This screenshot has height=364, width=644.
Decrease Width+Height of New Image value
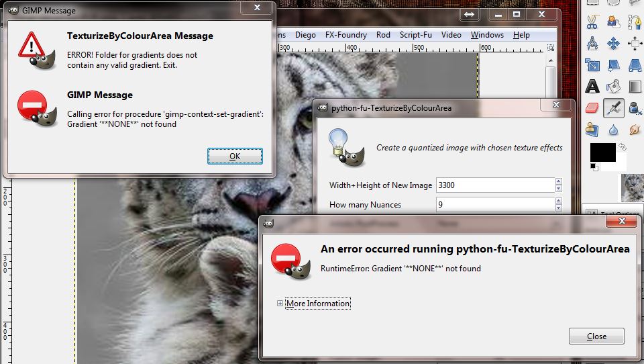(x=558, y=189)
